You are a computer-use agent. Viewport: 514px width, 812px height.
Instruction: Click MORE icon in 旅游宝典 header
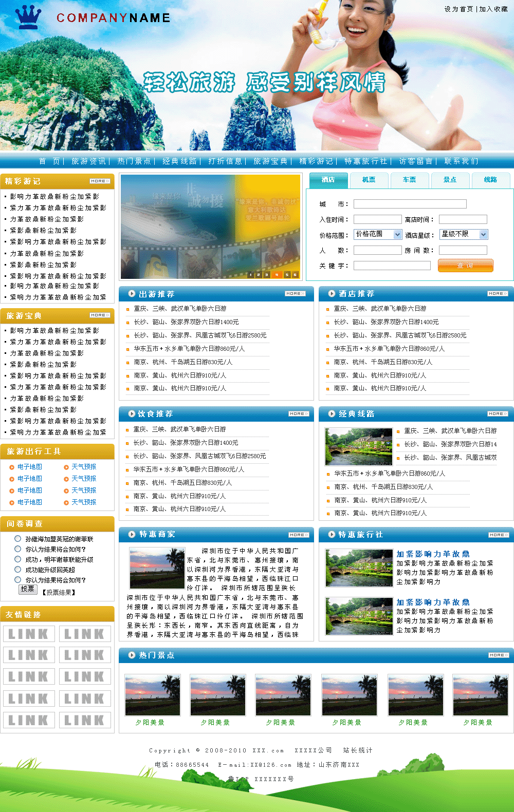100,315
